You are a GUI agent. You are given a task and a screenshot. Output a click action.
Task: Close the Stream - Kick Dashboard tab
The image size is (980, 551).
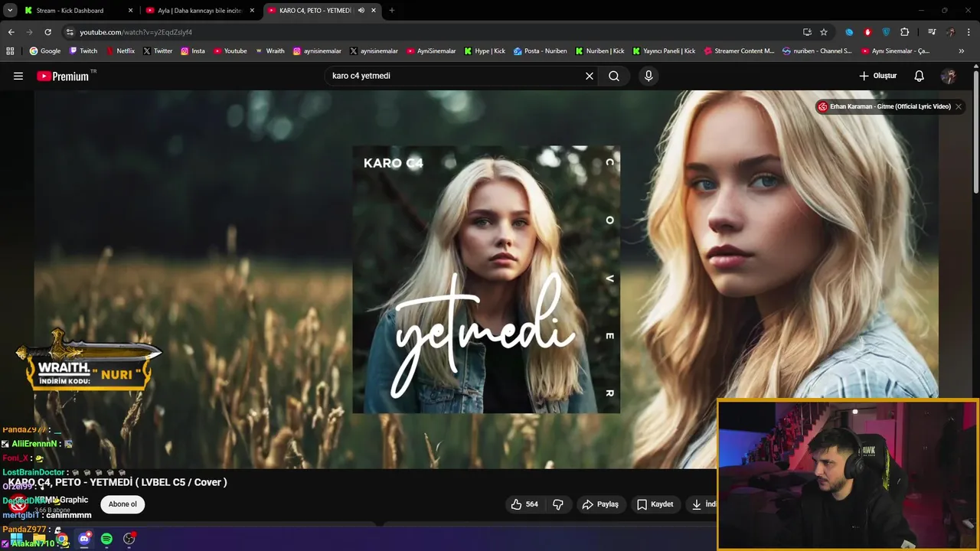[130, 11]
